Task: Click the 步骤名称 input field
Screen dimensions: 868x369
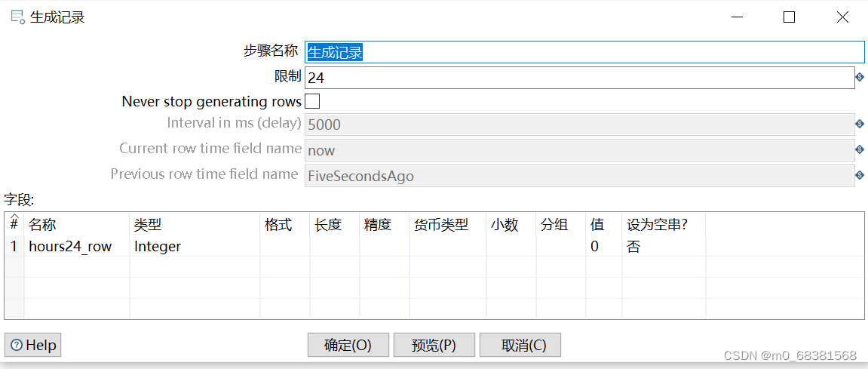Action: (584, 52)
